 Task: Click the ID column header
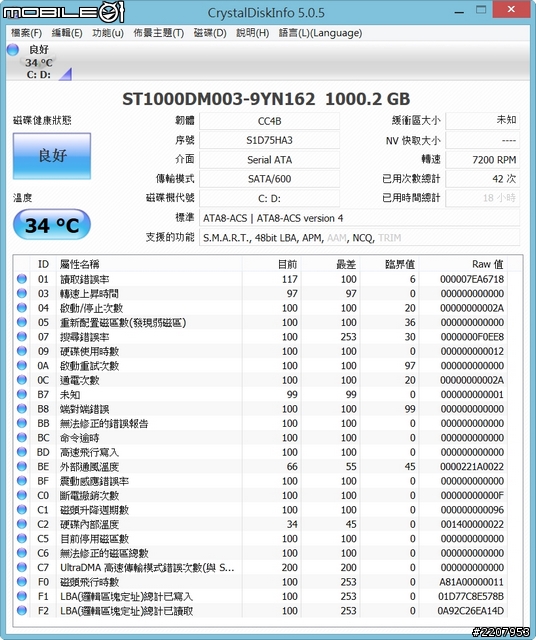click(x=43, y=264)
